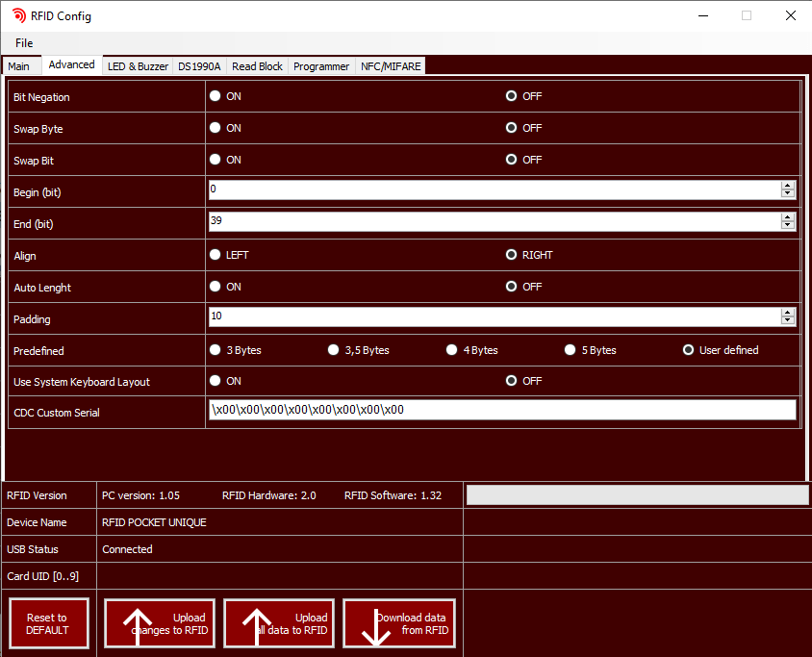Click the Upload all data to RFID button

[x=279, y=624]
